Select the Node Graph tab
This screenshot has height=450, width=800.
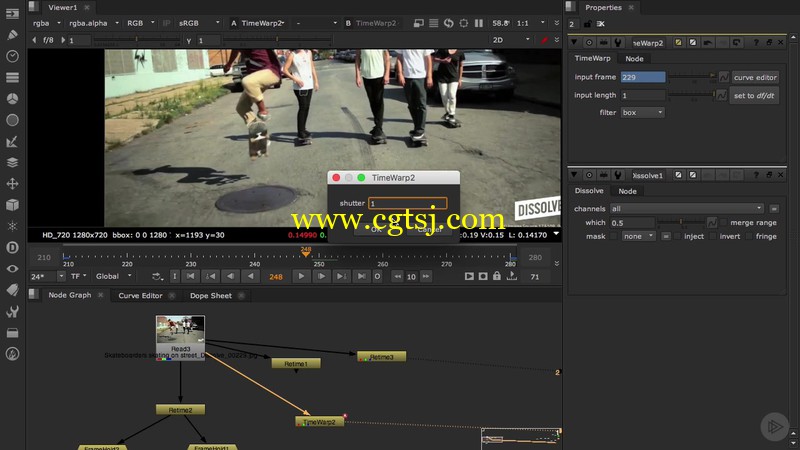69,295
